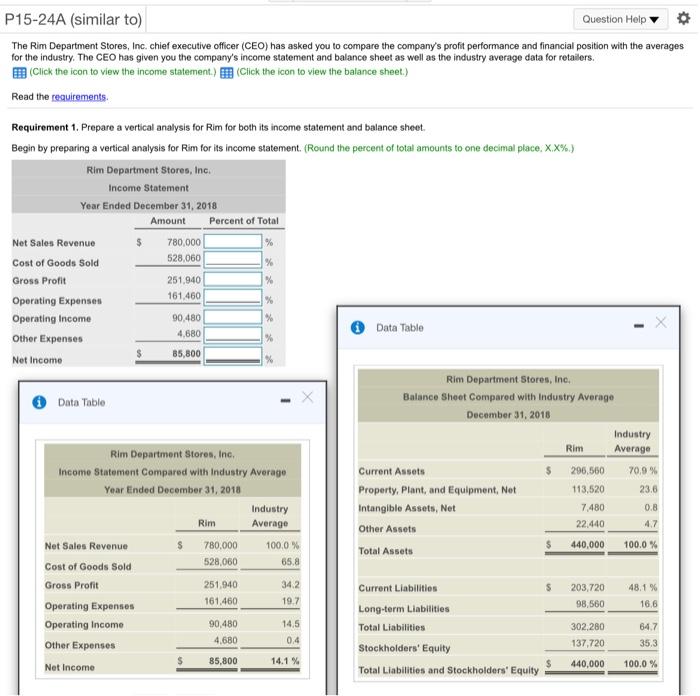Click info icon in balance sheet Data Table
This screenshot has width=700, height=696.
[x=358, y=328]
